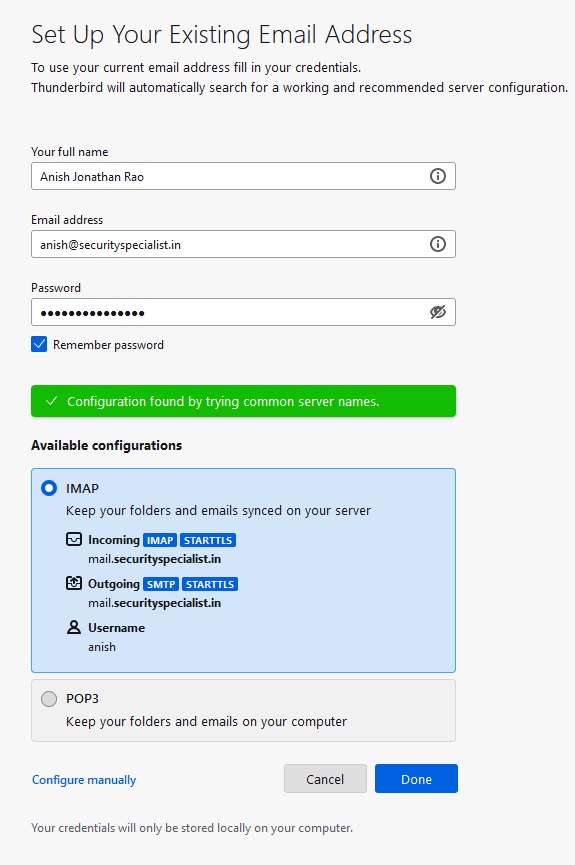Click the Incoming mail tray icon
Image resolution: width=575 pixels, height=865 pixels.
(x=74, y=540)
